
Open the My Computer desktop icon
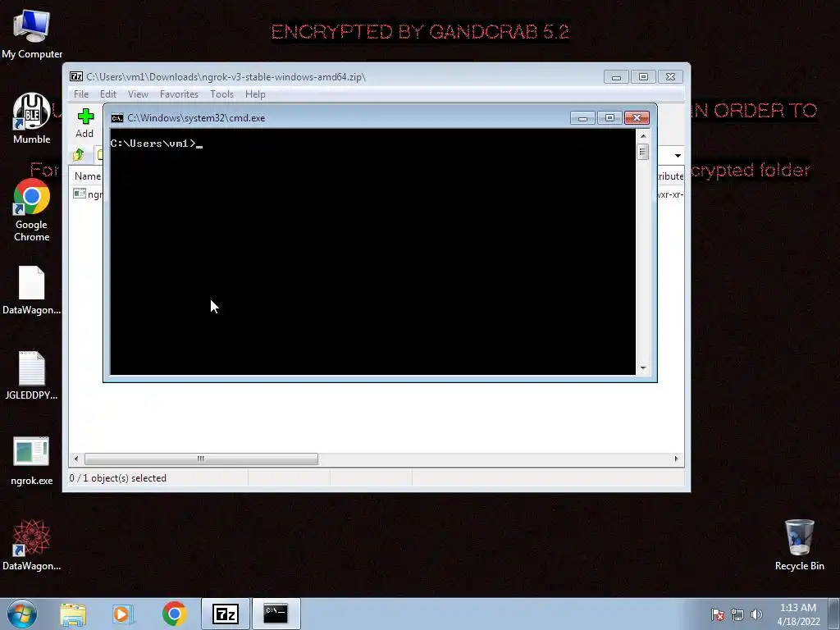pyautogui.click(x=32, y=33)
